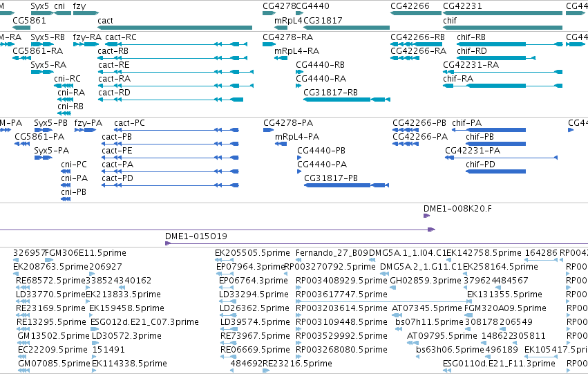Select EST GH02859.3prime
This screenshot has height=374, width=588.
pyautogui.click(x=393, y=288)
